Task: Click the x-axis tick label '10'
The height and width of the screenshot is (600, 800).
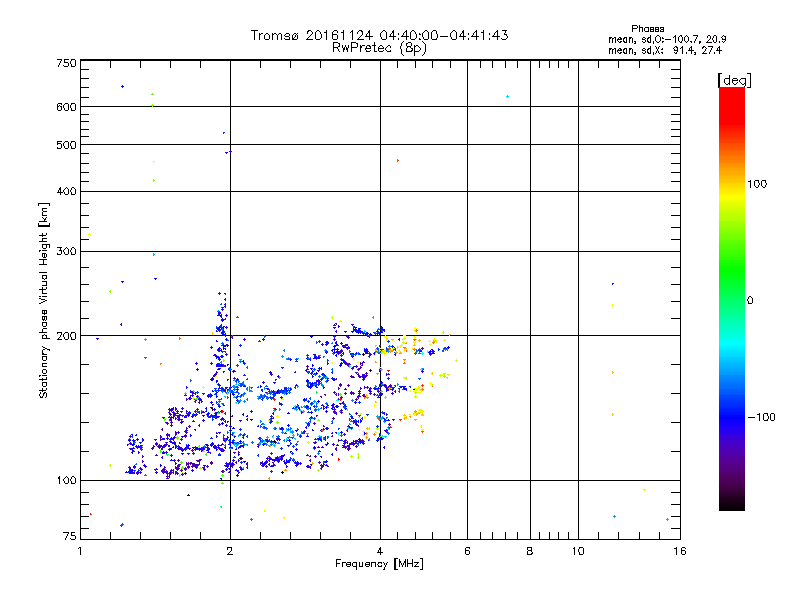Action: [x=578, y=551]
